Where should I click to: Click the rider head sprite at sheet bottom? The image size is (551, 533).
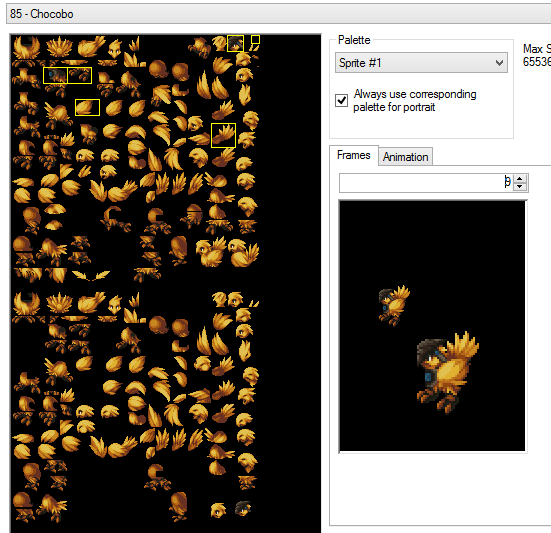(243, 509)
